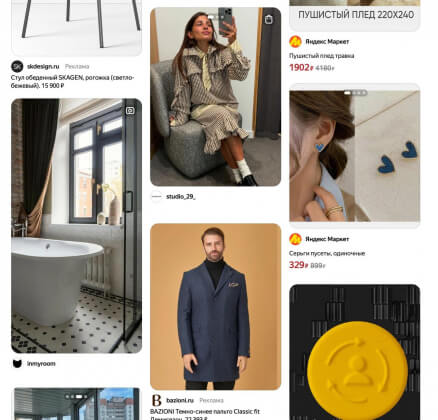This screenshot has width=438, height=420.
Task: Open the bazioni.ru link
Action: tap(180, 400)
